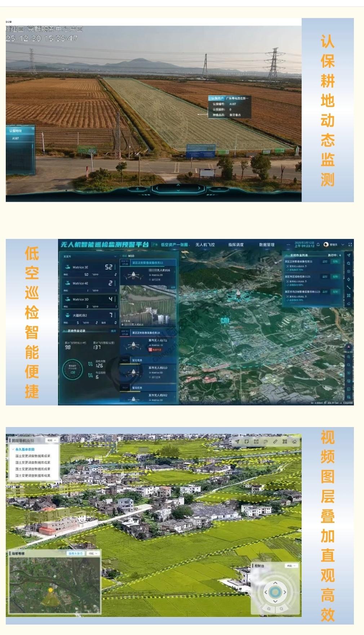Zoom out with the drone map minus magnifier

pos(349,365)
